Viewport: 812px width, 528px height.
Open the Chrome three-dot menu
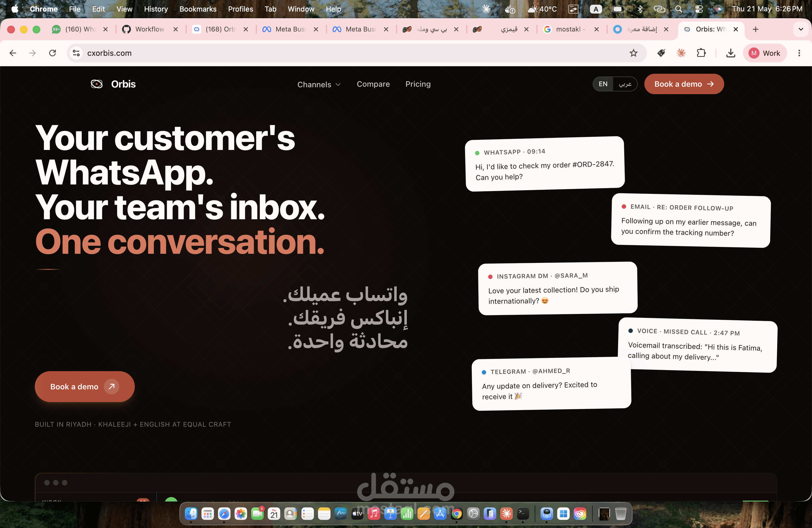coord(799,53)
